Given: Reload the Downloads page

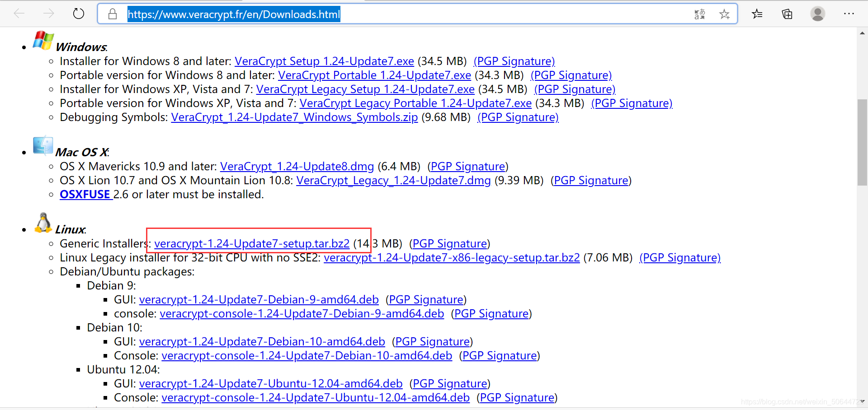Looking at the screenshot, I should point(79,14).
